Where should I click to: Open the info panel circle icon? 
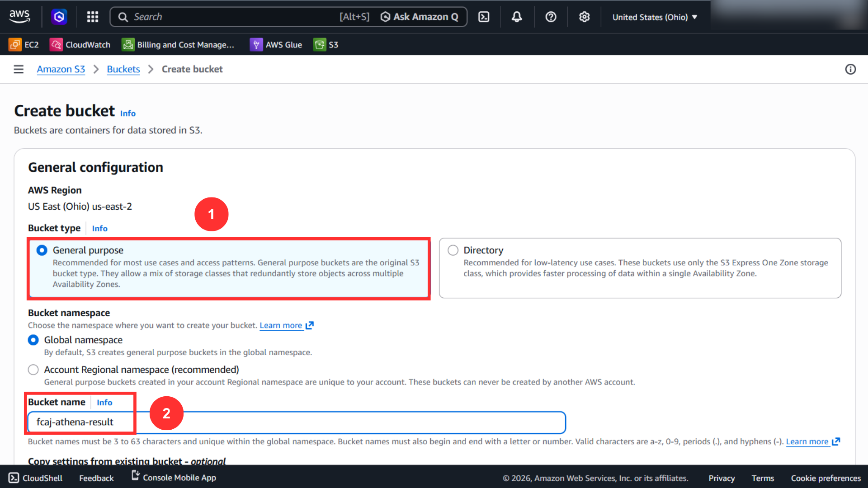point(850,69)
